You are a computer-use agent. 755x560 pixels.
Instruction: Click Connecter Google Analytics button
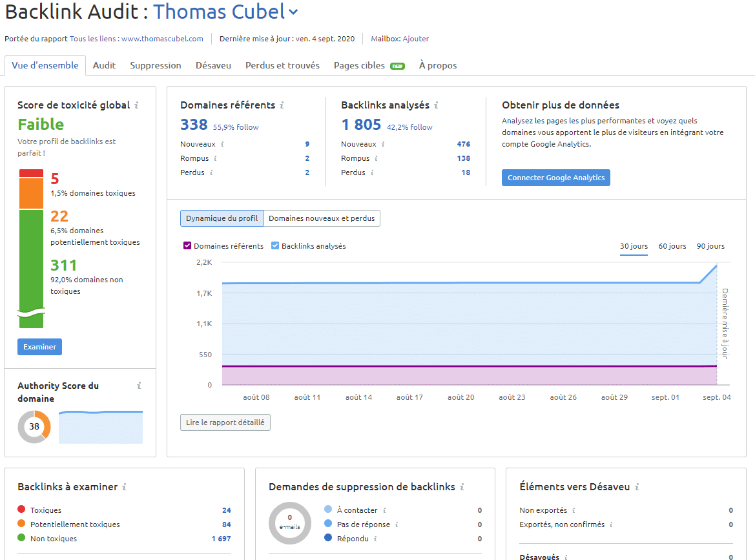click(x=555, y=178)
